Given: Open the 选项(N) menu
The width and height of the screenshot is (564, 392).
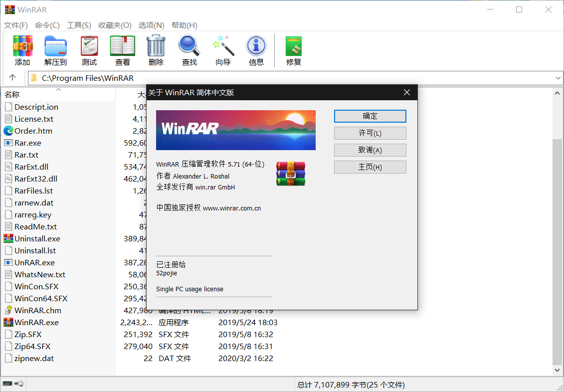Looking at the screenshot, I should point(152,25).
